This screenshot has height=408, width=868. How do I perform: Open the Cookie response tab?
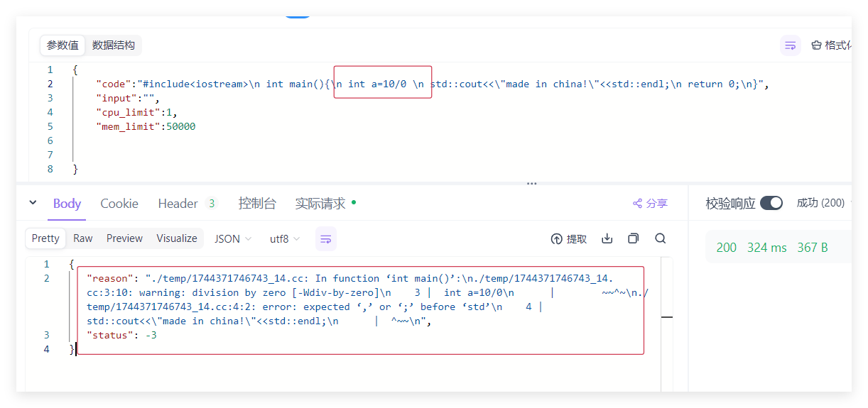tap(119, 204)
